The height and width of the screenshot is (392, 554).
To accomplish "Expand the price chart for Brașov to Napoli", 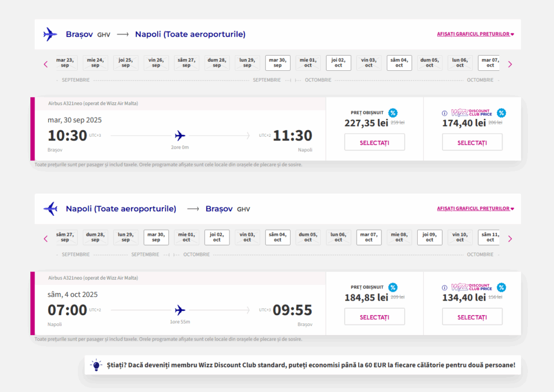I will (475, 34).
